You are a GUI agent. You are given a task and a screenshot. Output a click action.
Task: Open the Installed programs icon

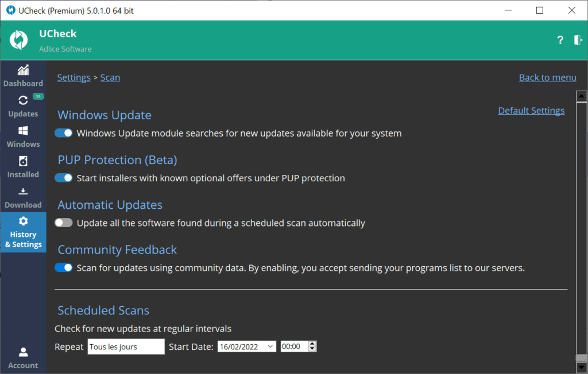[x=23, y=161]
